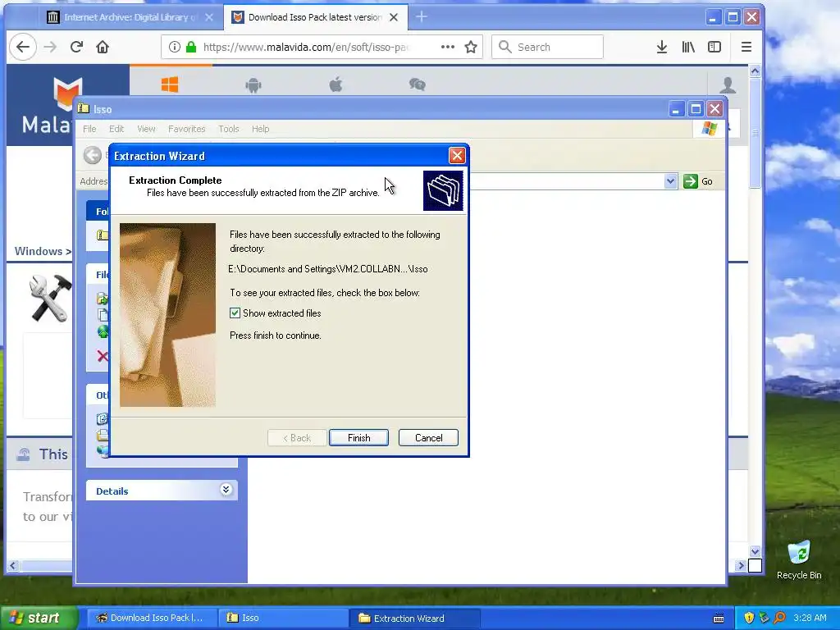Close the Extraction Wizard dialog
840x630 pixels.
457,156
